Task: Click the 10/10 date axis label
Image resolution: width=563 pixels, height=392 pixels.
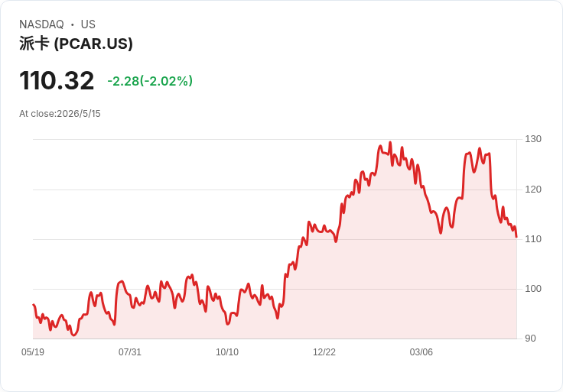Action: (227, 352)
